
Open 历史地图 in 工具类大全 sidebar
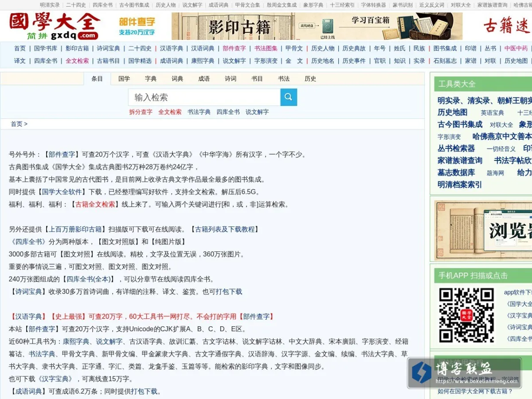(x=452, y=113)
